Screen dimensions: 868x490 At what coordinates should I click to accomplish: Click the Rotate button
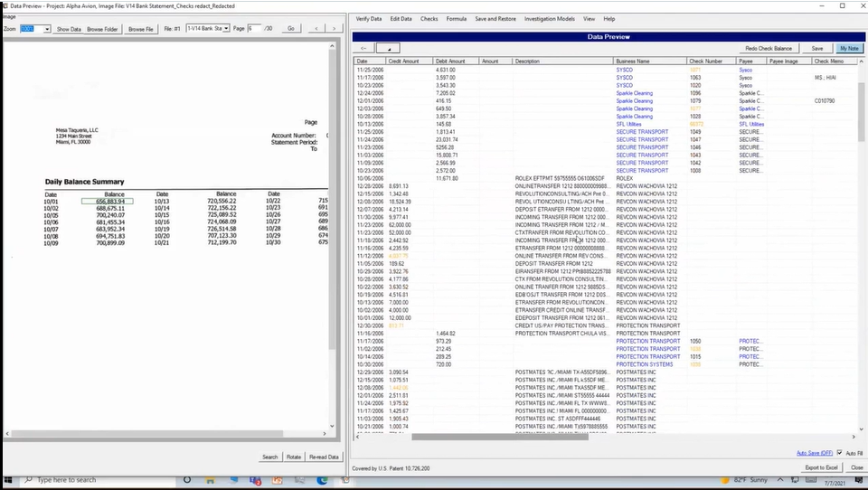click(x=294, y=457)
